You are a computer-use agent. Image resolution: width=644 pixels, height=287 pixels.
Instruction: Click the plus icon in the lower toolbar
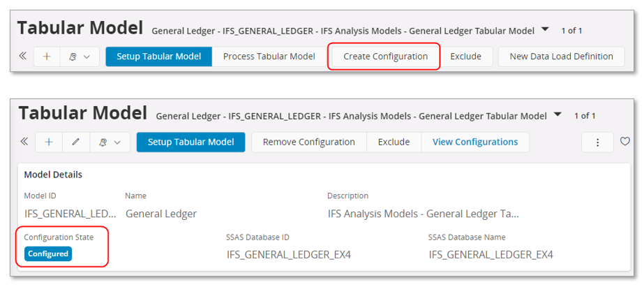click(49, 142)
